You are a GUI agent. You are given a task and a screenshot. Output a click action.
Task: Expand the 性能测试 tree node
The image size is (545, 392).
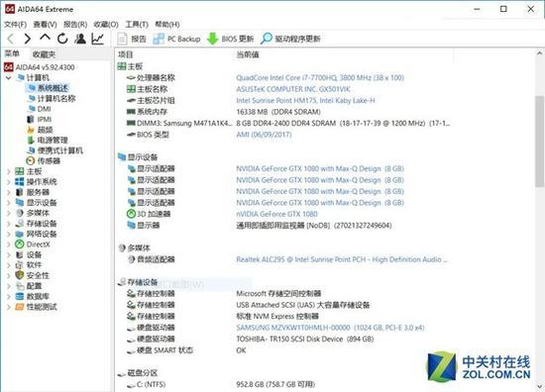tap(9, 307)
